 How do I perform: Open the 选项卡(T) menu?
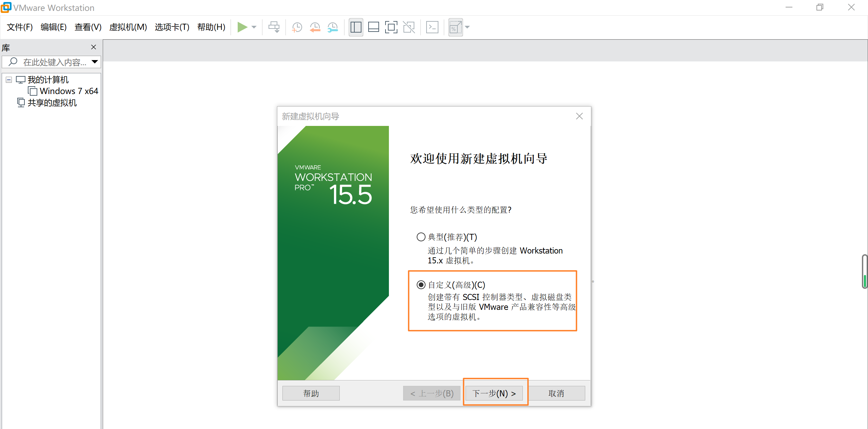tap(172, 27)
